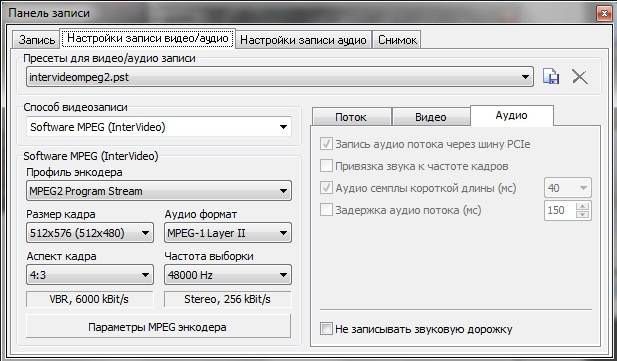Open Аспект кадра 4:3 dropdown
Image resolution: width=617 pixels, height=361 pixels.
pyautogui.click(x=90, y=275)
